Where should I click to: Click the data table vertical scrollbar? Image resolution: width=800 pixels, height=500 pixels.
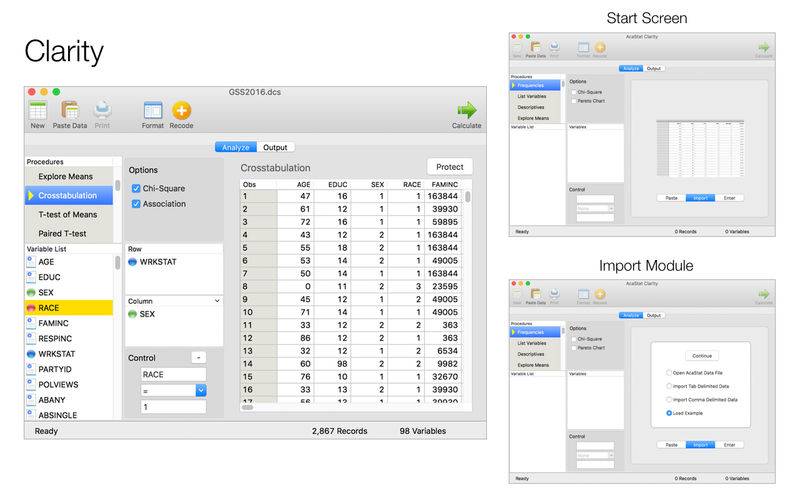tap(468, 197)
